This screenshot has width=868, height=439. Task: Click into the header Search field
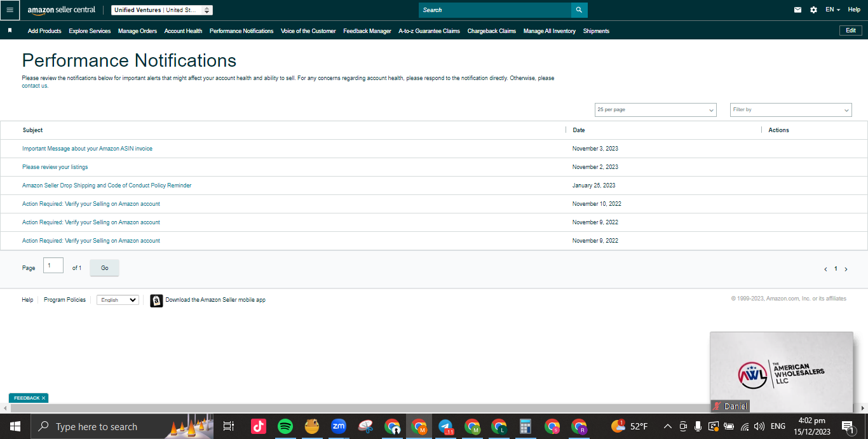coord(495,10)
